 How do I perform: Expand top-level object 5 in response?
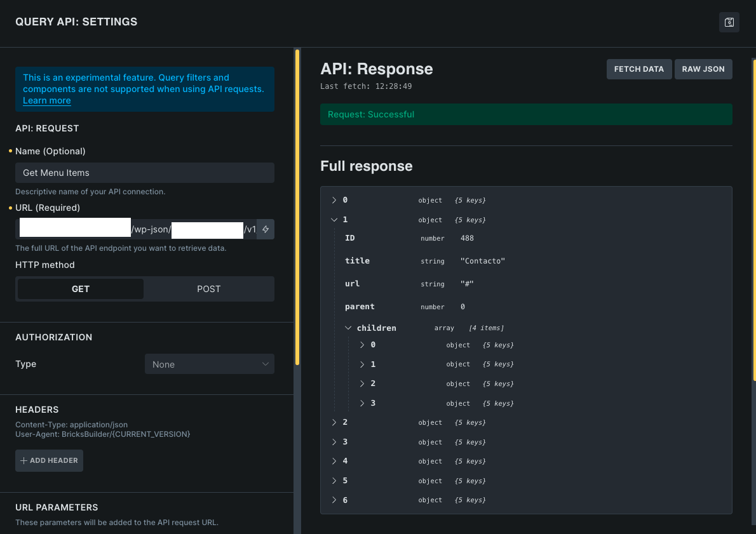334,481
